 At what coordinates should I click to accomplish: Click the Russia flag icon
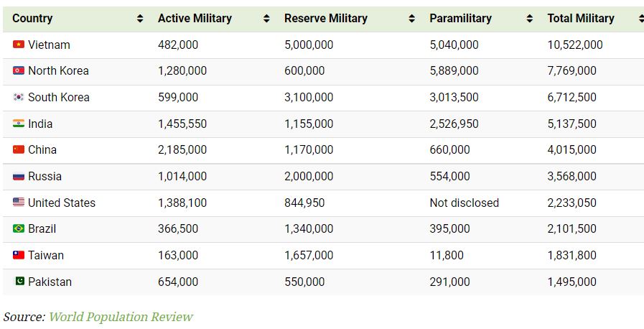tap(19, 176)
